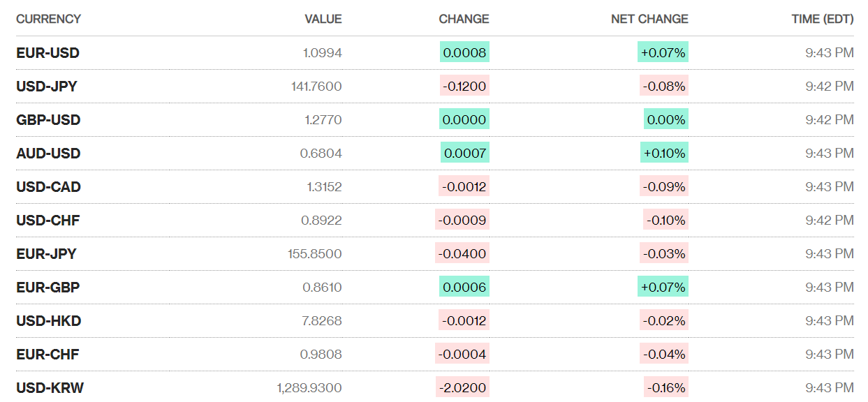The image size is (868, 402).
Task: Sort by the VALUE column header
Action: (323, 19)
